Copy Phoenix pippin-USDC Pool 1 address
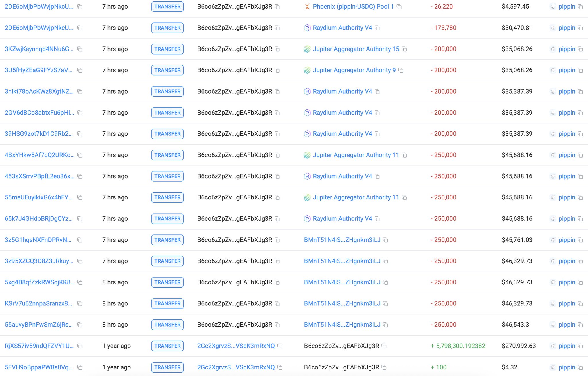This screenshot has height=376, width=588. tap(399, 7)
